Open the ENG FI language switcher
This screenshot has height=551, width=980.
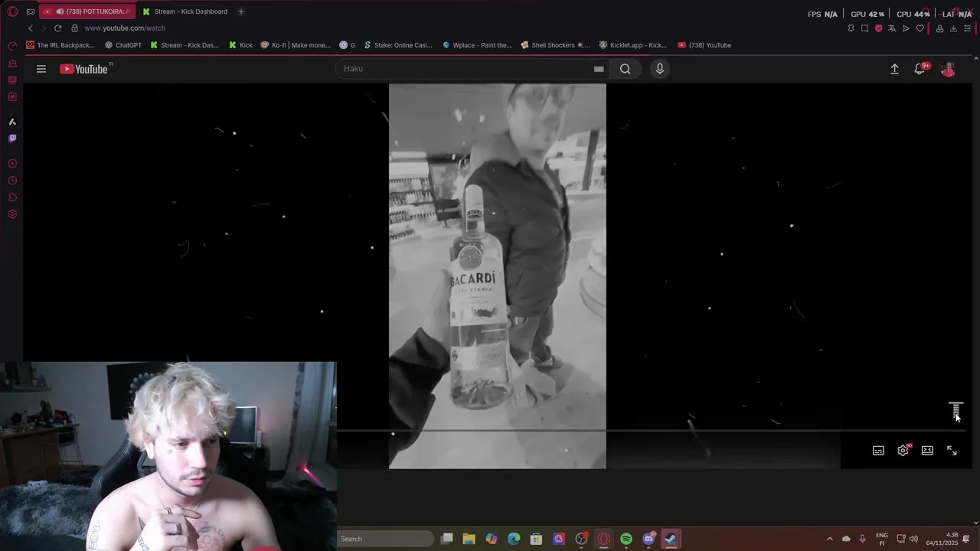coord(882,539)
